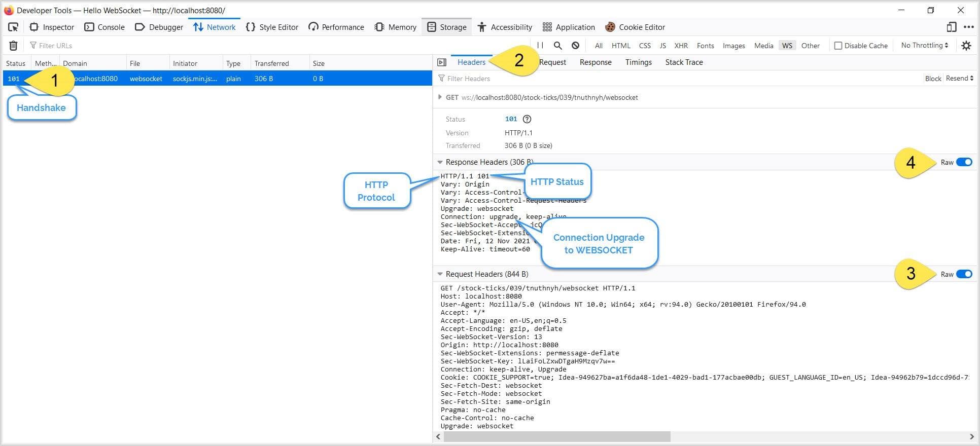The width and height of the screenshot is (980, 446).
Task: Open network search magnifier
Action: point(558,46)
